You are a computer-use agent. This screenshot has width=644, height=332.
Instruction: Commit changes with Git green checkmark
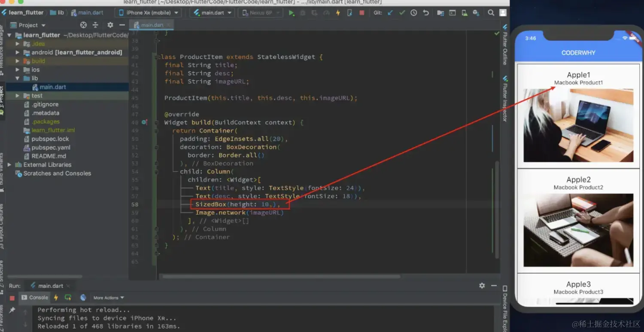point(402,13)
